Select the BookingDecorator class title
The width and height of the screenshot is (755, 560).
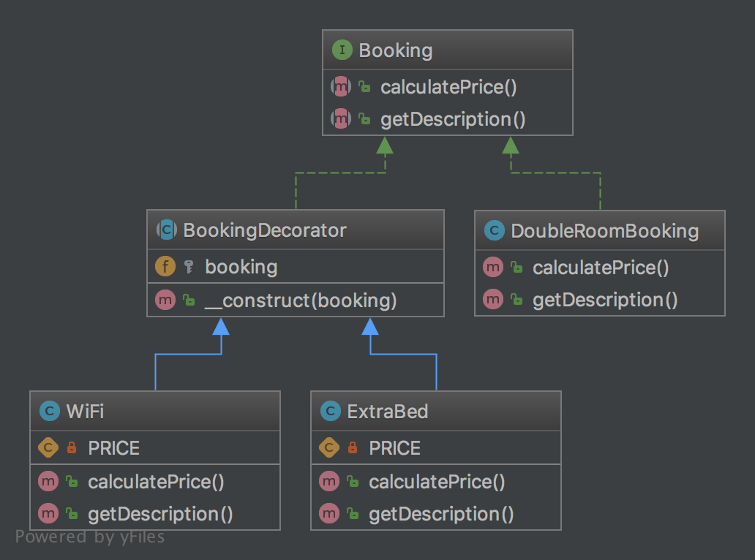click(x=265, y=231)
